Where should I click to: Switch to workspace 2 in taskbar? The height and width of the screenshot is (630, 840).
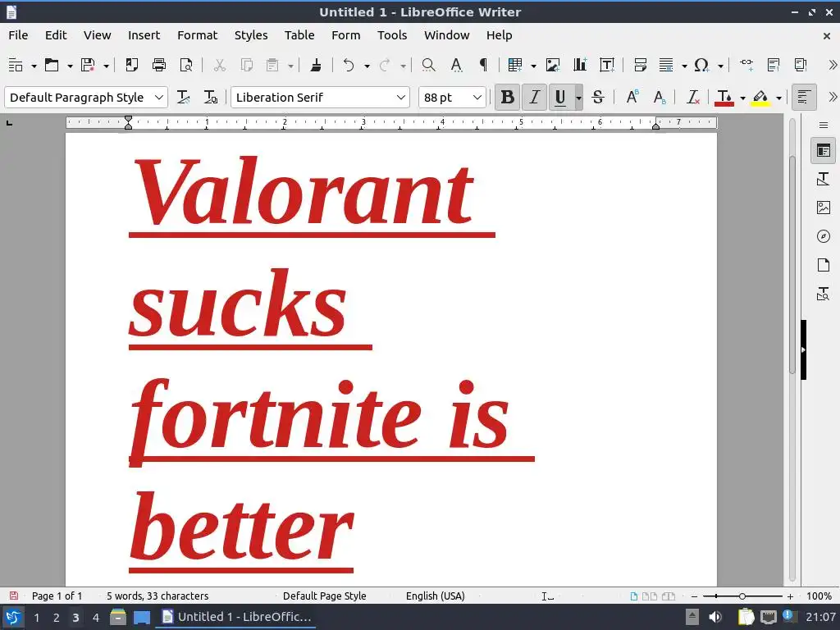tap(57, 617)
